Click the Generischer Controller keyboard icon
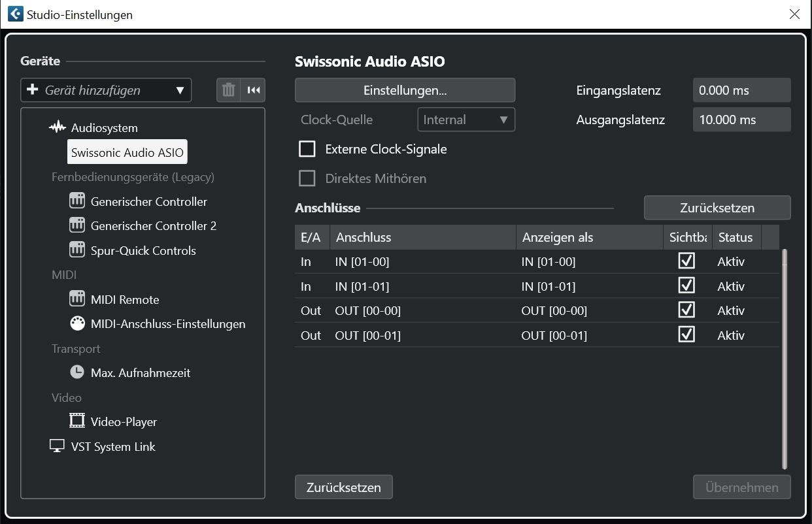This screenshot has width=812, height=524. point(77,201)
